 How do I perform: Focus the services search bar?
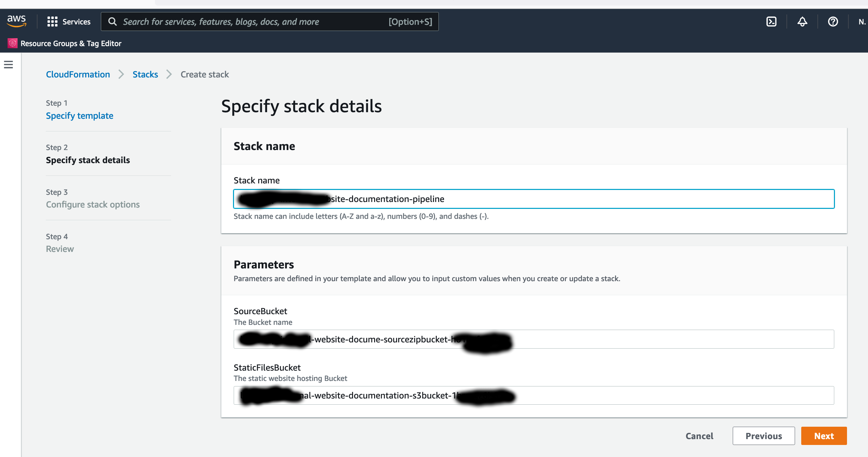point(255,22)
